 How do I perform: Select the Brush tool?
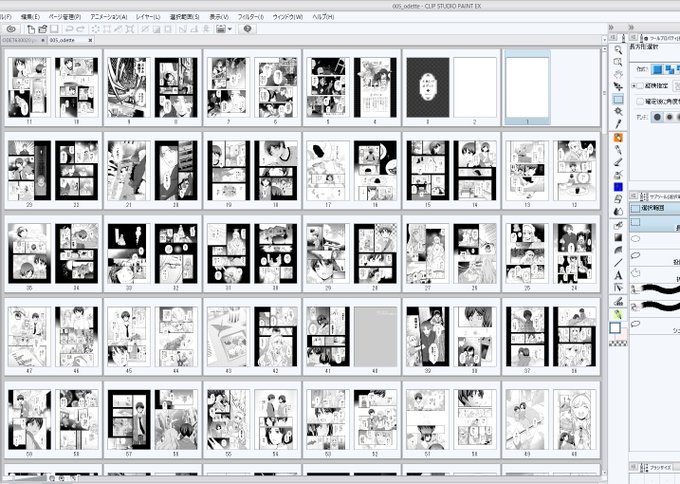click(x=618, y=162)
